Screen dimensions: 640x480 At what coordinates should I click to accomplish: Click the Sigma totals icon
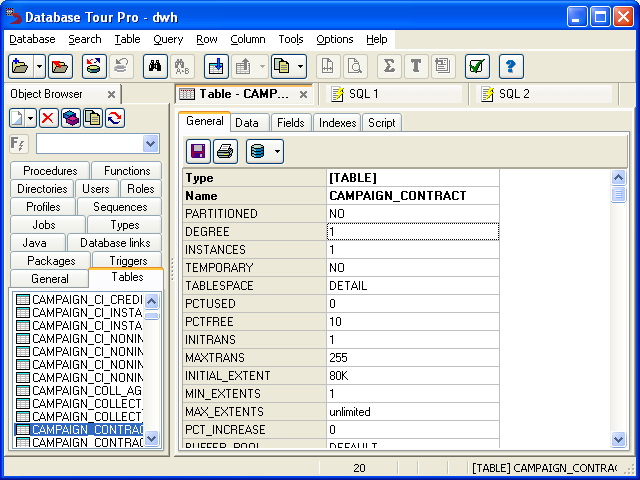click(389, 66)
